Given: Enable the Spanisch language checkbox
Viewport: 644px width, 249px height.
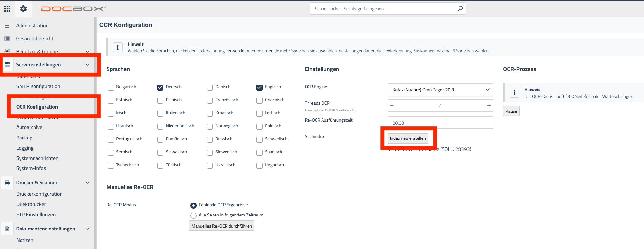Looking at the screenshot, I should [259, 152].
